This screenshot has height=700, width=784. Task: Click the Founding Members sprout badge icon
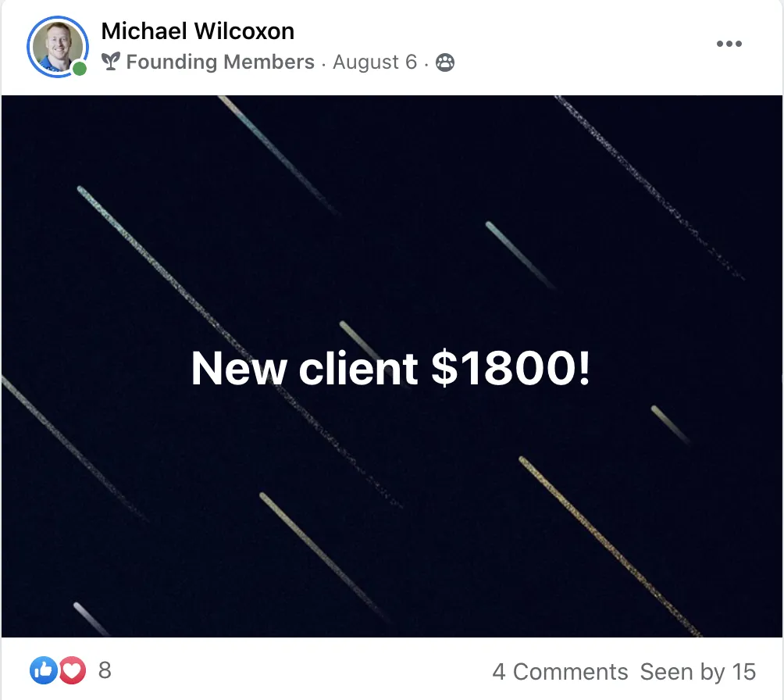111,61
